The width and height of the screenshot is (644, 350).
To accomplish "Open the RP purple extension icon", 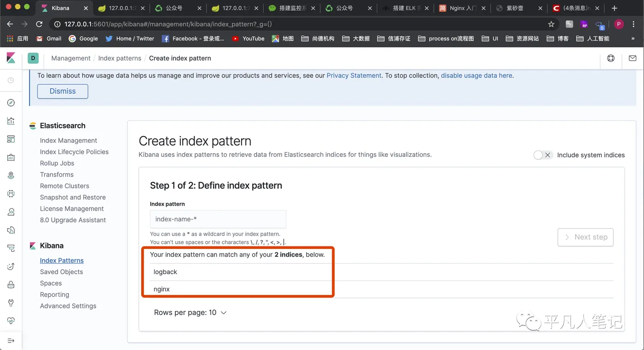I will click(584, 24).
